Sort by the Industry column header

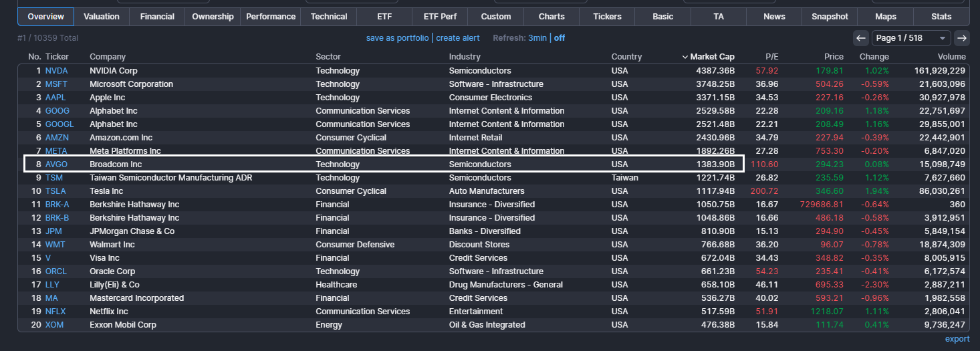point(465,57)
